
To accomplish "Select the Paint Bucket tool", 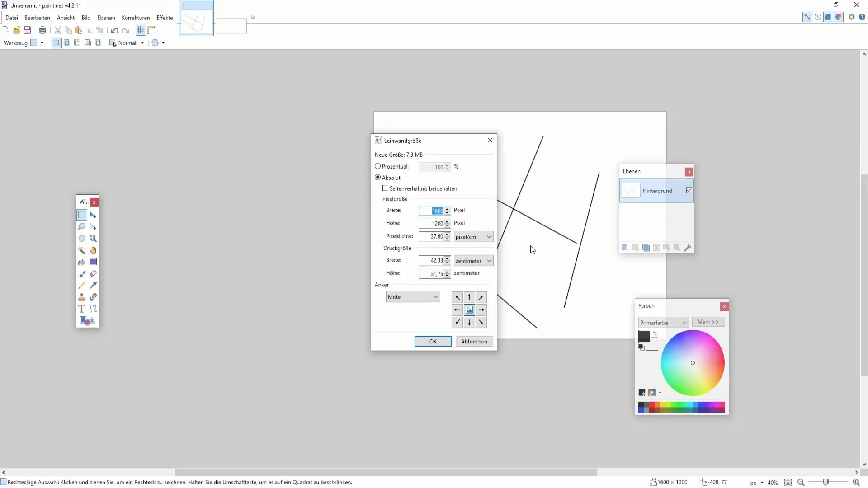I will (82, 262).
